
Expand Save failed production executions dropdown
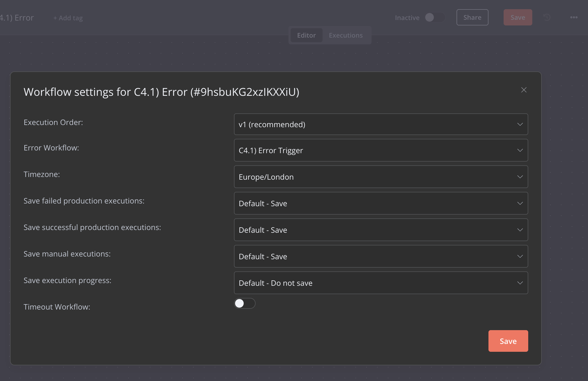click(x=381, y=203)
